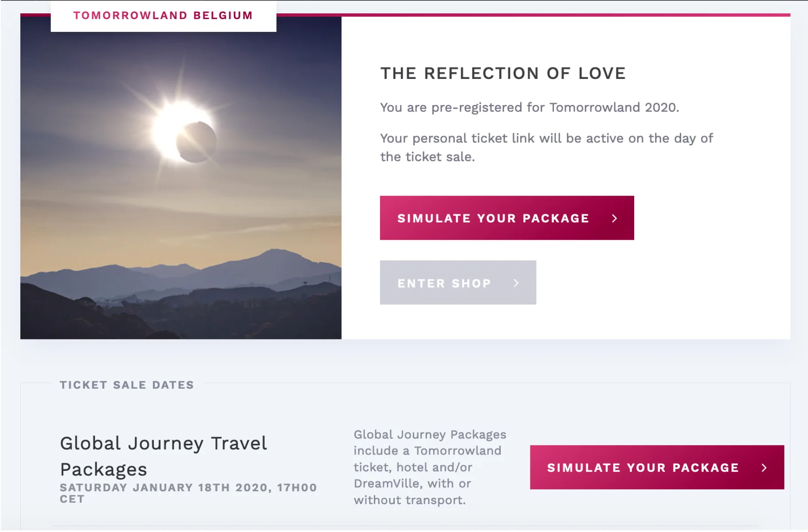Click the Global Journey Packages description text
The image size is (808, 532).
coord(430,467)
